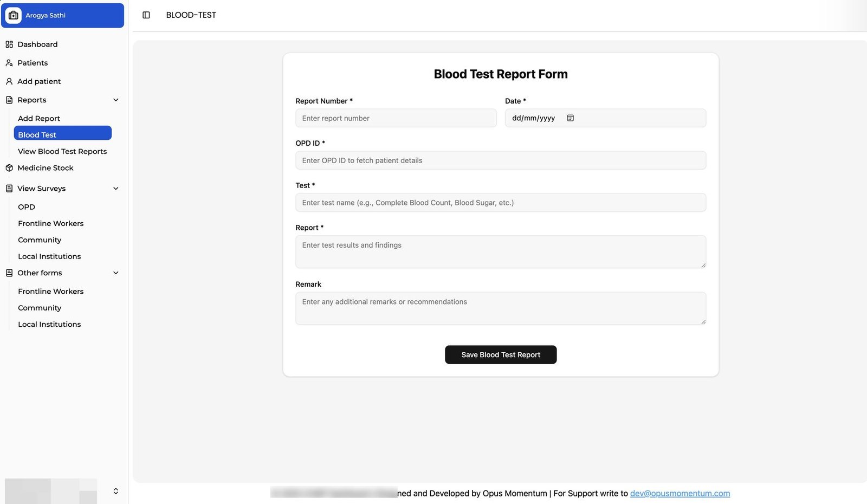Screen dimensions: 867x504
Task: Focus the Report Number input field
Action: (x=396, y=118)
